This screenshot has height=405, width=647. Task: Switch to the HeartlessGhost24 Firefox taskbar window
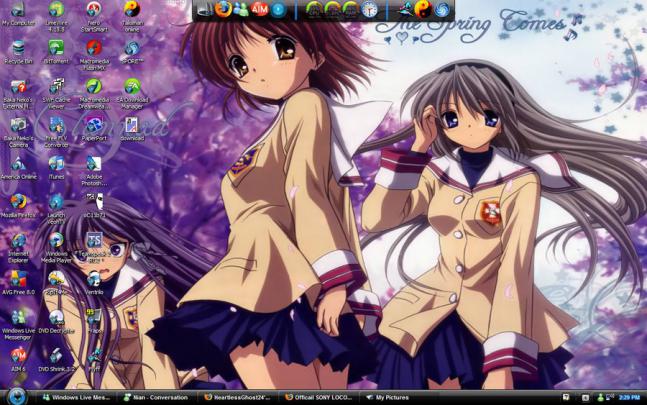(238, 398)
